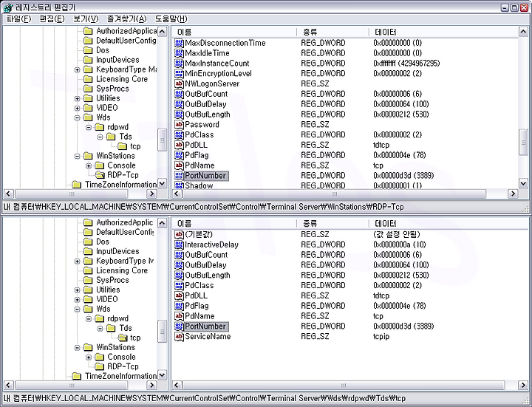The width and height of the screenshot is (532, 407).
Task: Open the 도움말(H) menu
Action: pyautogui.click(x=171, y=19)
